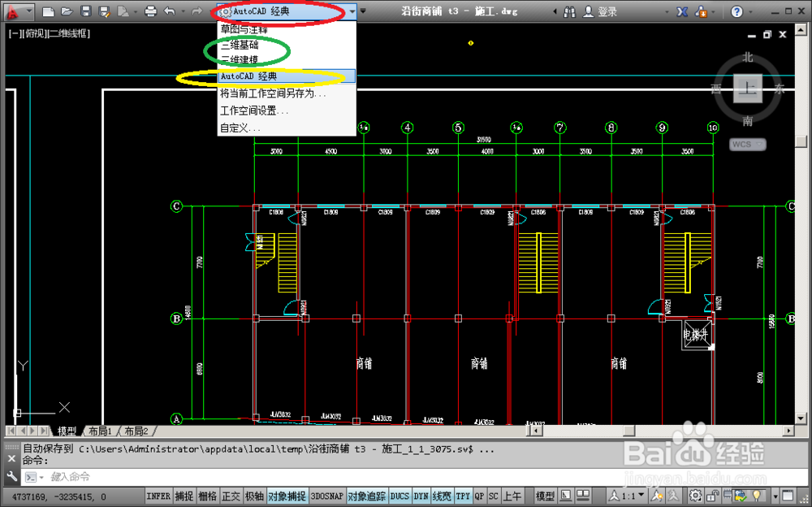The width and height of the screenshot is (812, 507).
Task: Toggle 线宽 lineweight display
Action: tap(442, 496)
